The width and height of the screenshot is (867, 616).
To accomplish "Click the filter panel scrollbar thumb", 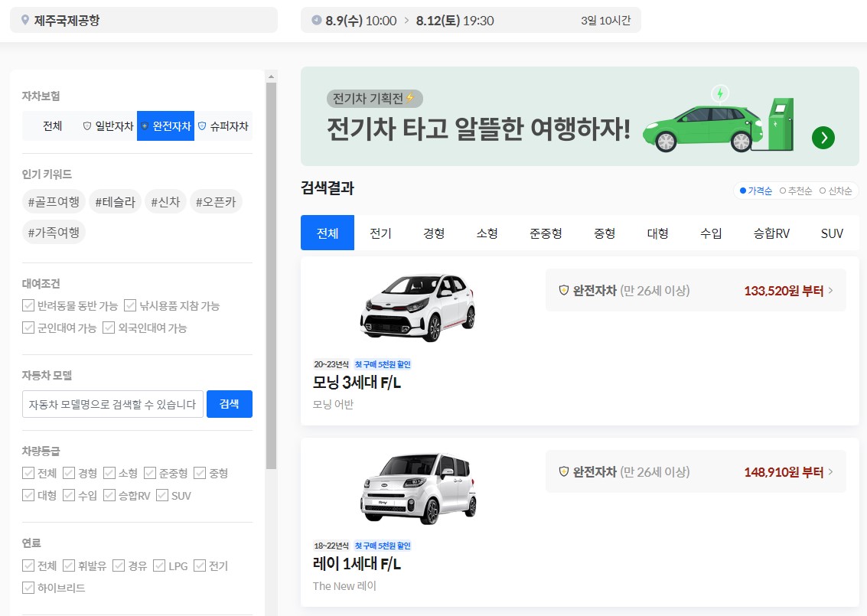I will (x=271, y=276).
